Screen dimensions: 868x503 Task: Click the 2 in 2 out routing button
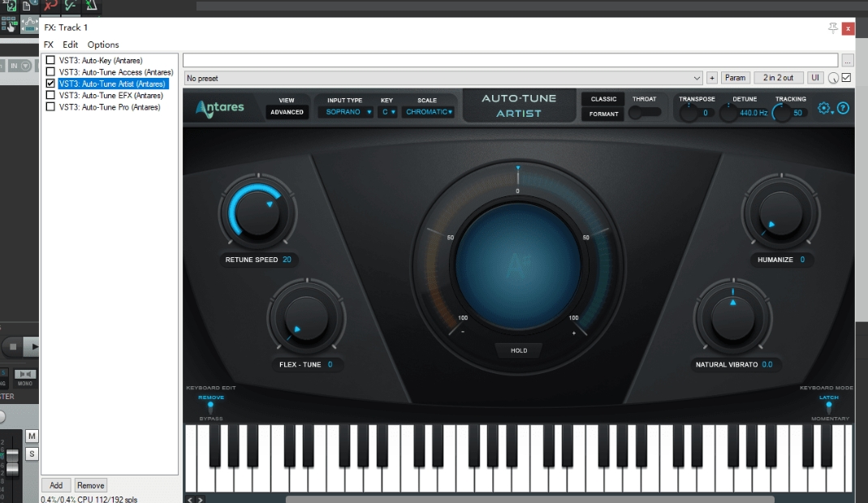pos(778,78)
